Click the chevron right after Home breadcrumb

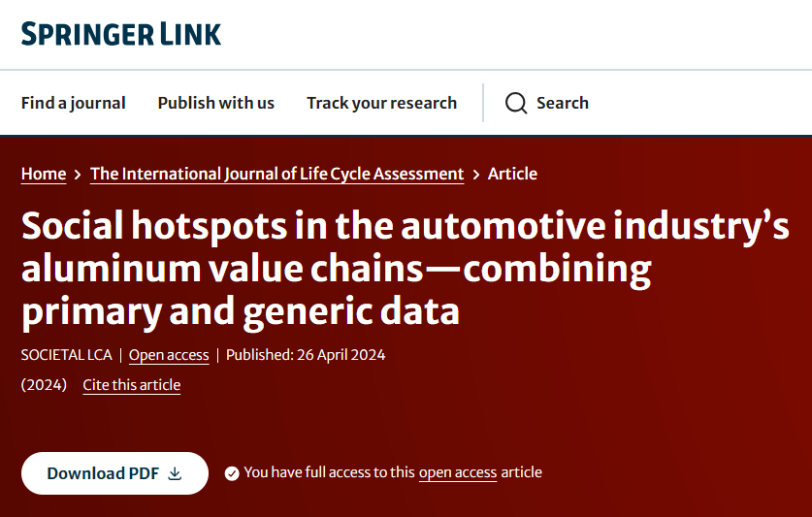[x=78, y=175]
